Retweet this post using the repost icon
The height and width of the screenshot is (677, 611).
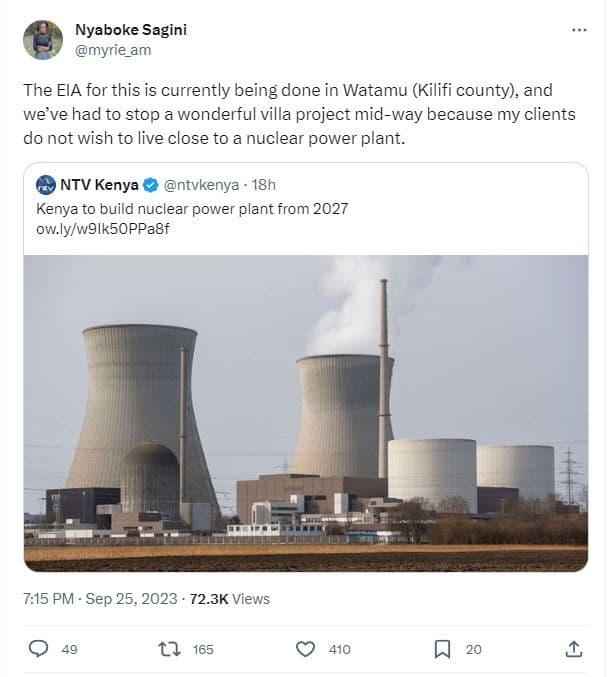pos(170,649)
